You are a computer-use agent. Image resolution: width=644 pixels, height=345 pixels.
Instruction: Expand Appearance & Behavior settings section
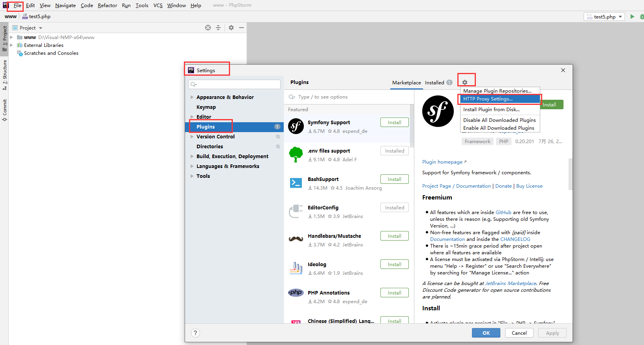point(192,97)
